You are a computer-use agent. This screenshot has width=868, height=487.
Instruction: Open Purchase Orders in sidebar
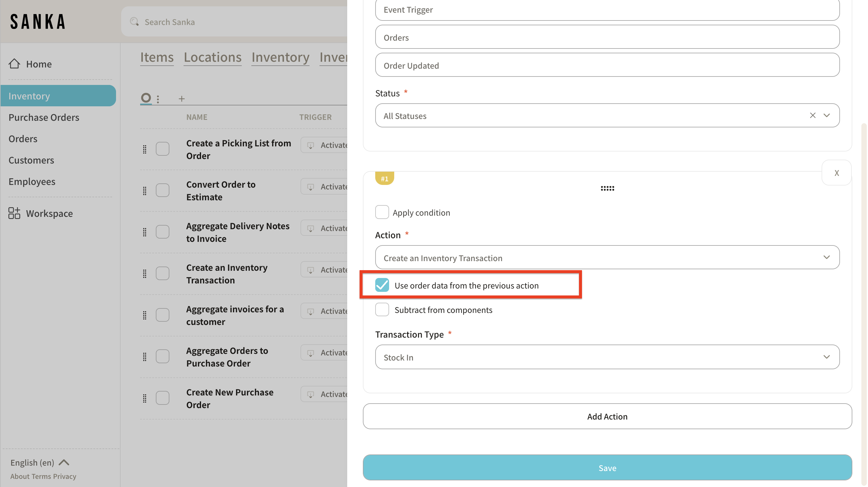pyautogui.click(x=44, y=117)
